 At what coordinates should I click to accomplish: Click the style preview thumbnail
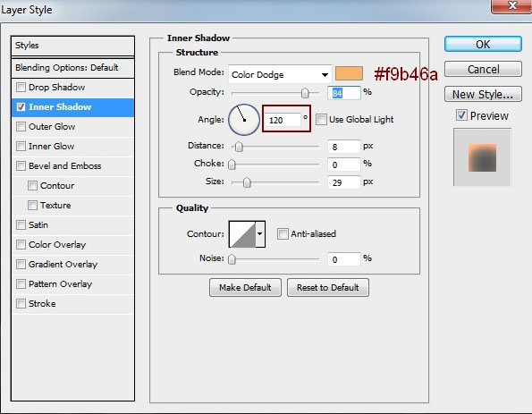pyautogui.click(x=482, y=157)
